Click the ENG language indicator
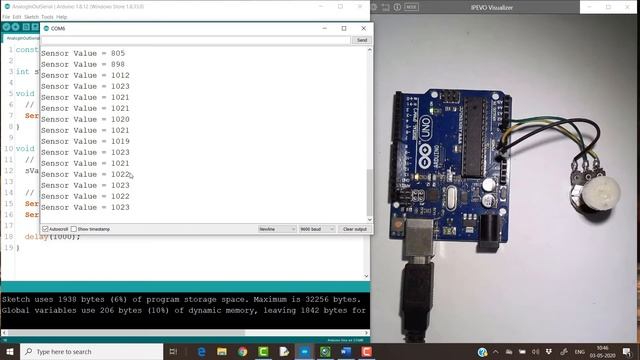This screenshot has height=360, width=640. [x=580, y=352]
